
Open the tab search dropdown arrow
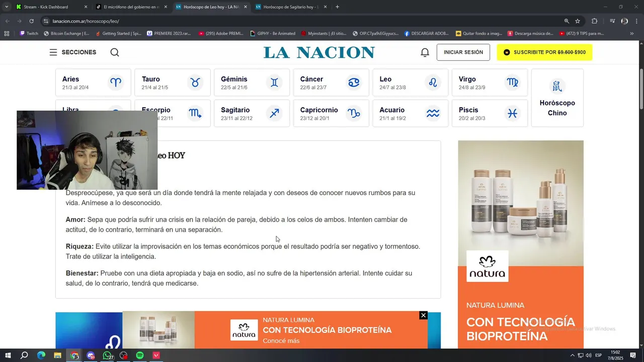(x=6, y=7)
